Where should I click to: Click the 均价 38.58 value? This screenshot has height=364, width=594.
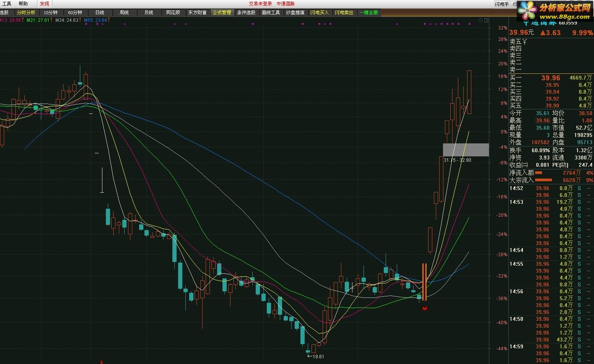click(585, 113)
